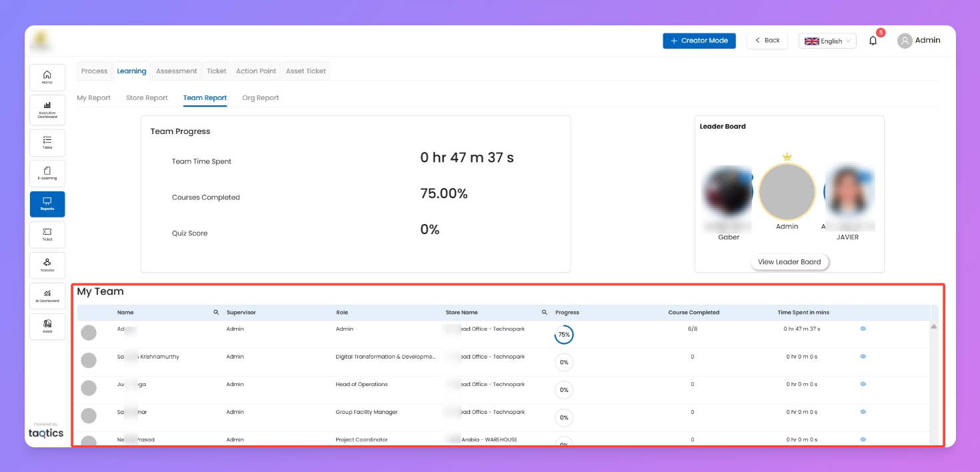Go to Tasks in the sidebar
This screenshot has height=472, width=980.
click(47, 143)
